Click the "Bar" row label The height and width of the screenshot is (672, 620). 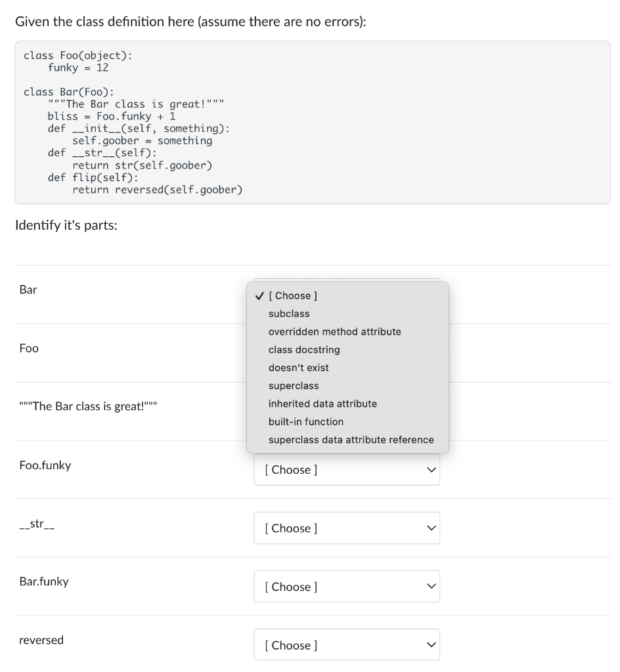point(28,289)
